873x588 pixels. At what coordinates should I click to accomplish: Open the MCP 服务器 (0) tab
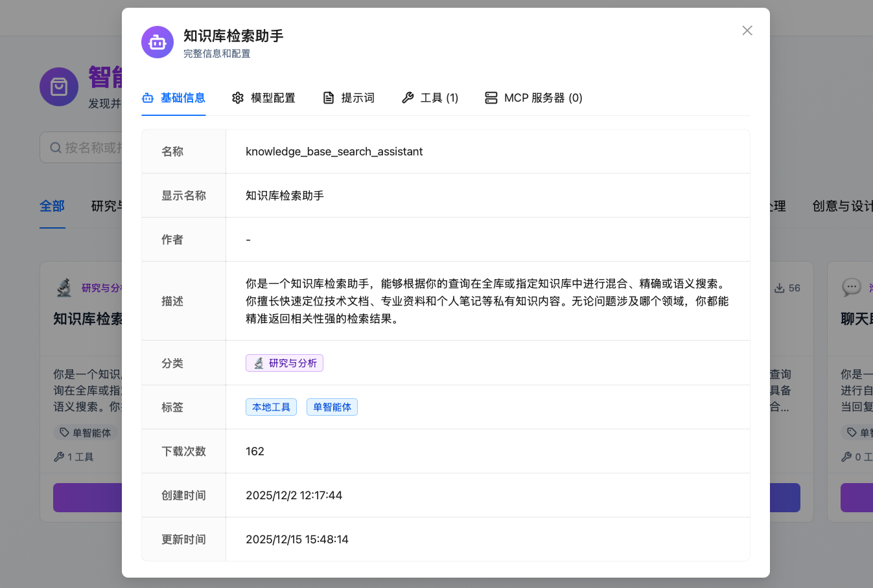(533, 97)
